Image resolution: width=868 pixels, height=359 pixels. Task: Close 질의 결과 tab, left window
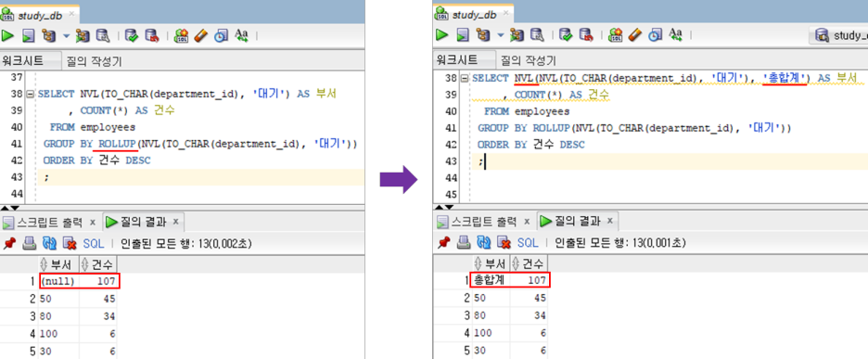(x=175, y=222)
